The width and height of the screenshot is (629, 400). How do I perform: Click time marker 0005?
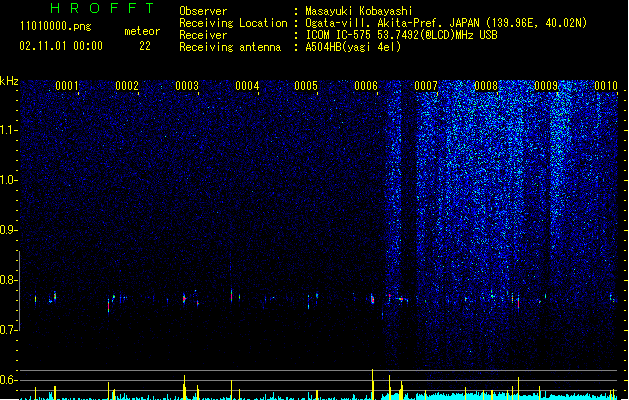pos(306,86)
